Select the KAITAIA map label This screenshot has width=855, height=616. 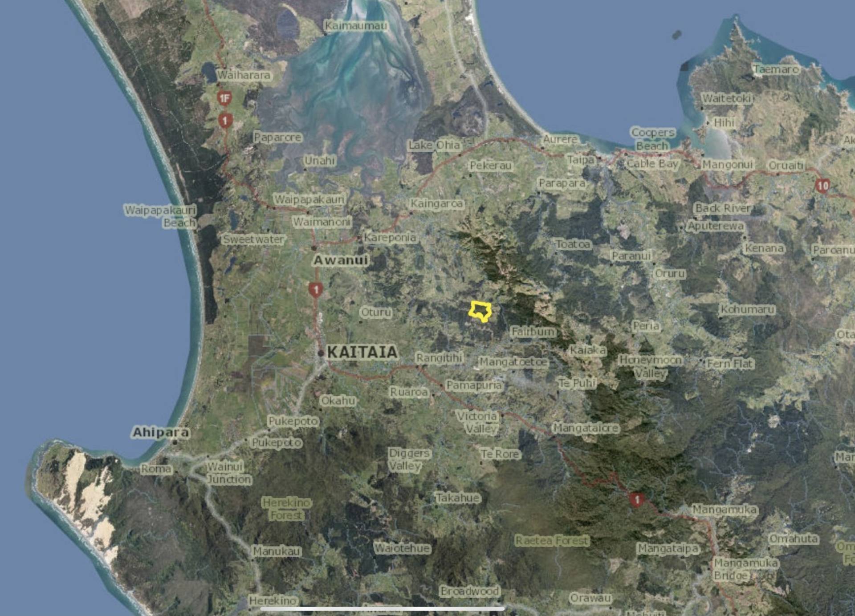pyautogui.click(x=362, y=352)
